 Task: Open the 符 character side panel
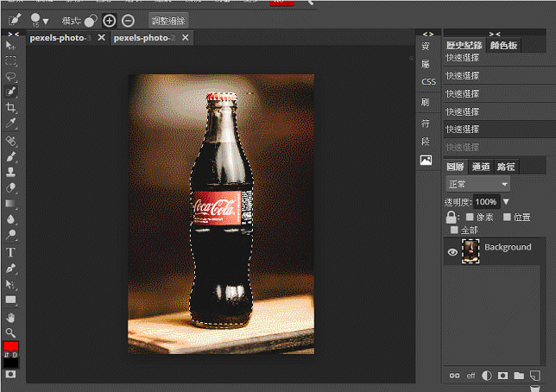(x=426, y=123)
